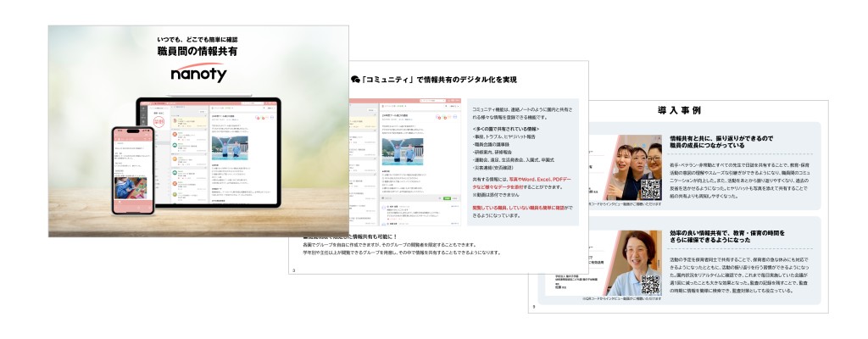Click the red text 写真やWord、Excel、PDFデー

[540, 180]
